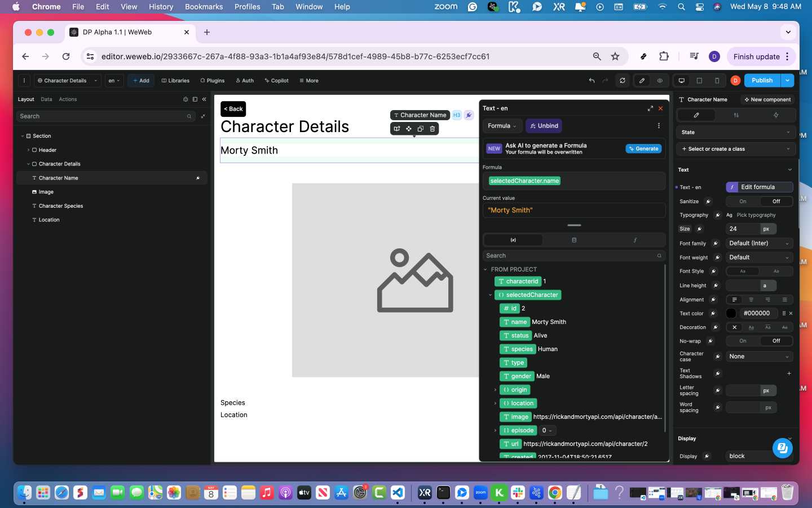Switch to Data tab in left panel
Image resolution: width=812 pixels, height=508 pixels.
(x=46, y=99)
